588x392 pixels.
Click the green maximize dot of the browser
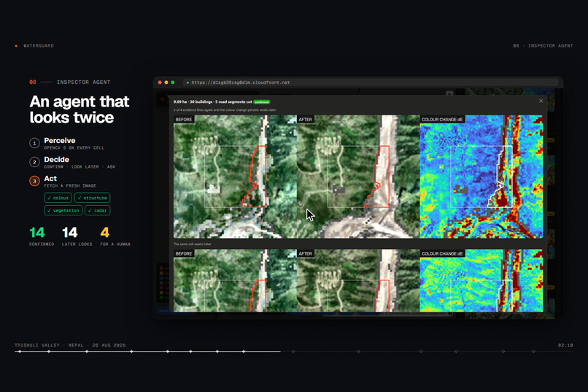(172, 82)
